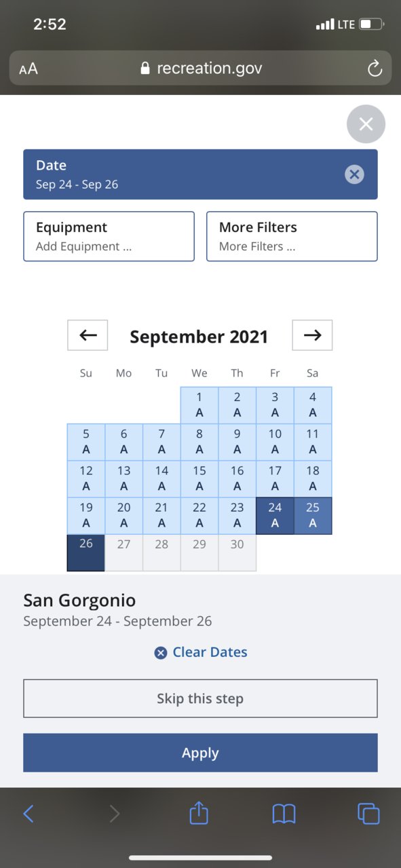
Task: Apply the selected dates
Action: 200,753
